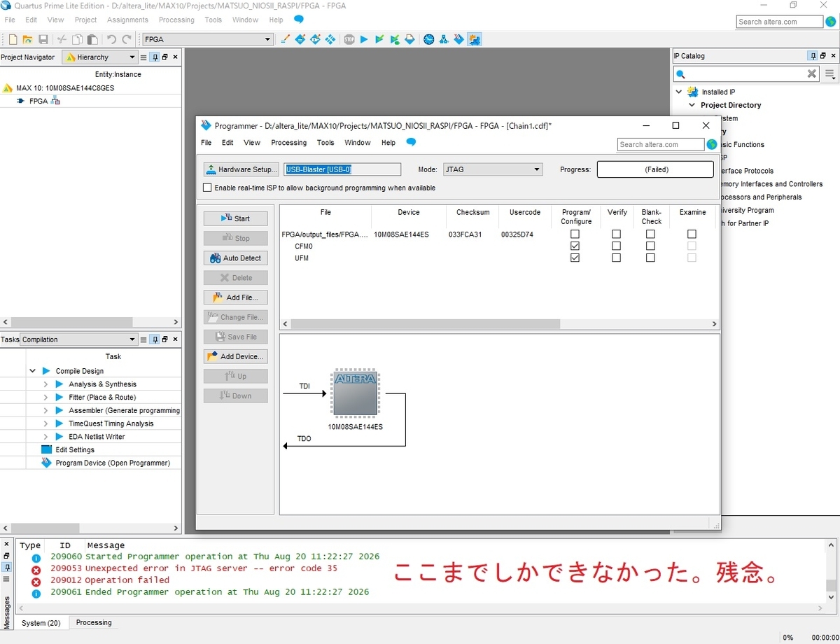
Task: Open Tools menu in Programmer window
Action: click(325, 143)
